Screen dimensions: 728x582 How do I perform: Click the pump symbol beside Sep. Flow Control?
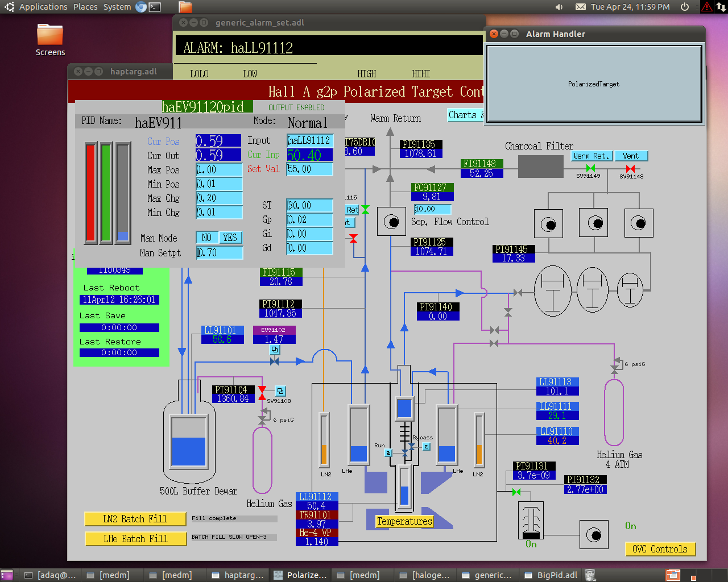point(391,222)
